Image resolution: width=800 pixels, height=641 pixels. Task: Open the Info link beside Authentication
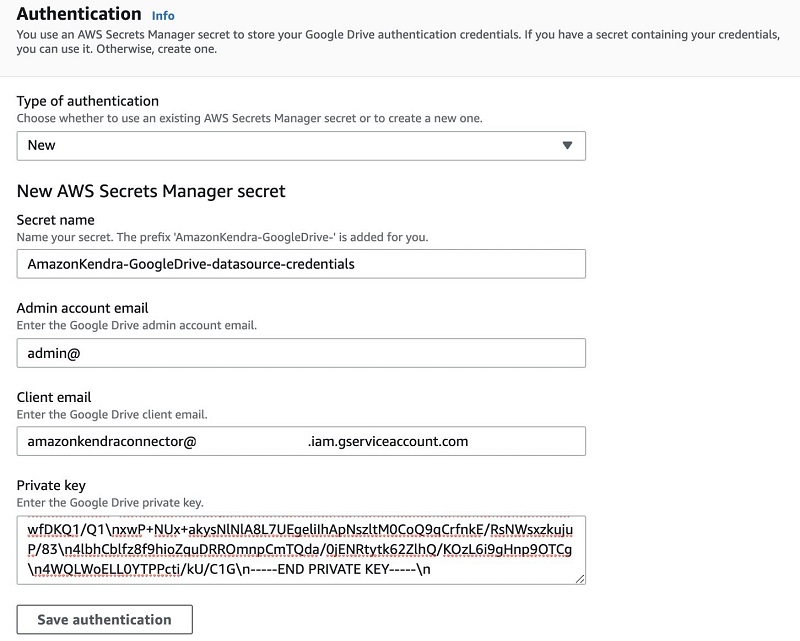[x=163, y=16]
